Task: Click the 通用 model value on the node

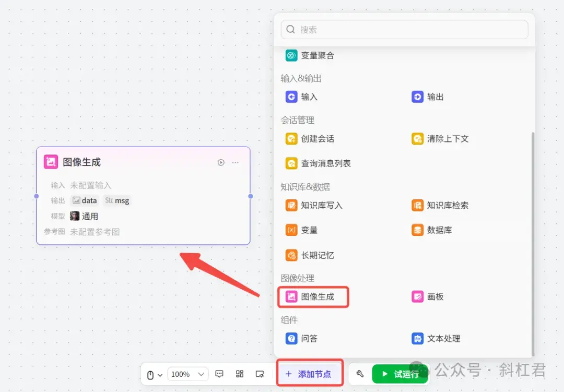Action: pyautogui.click(x=90, y=216)
